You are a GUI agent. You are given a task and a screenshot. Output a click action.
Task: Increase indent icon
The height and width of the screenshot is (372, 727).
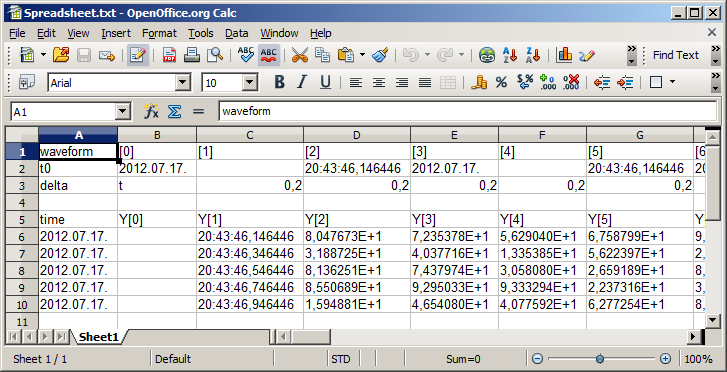coord(625,83)
